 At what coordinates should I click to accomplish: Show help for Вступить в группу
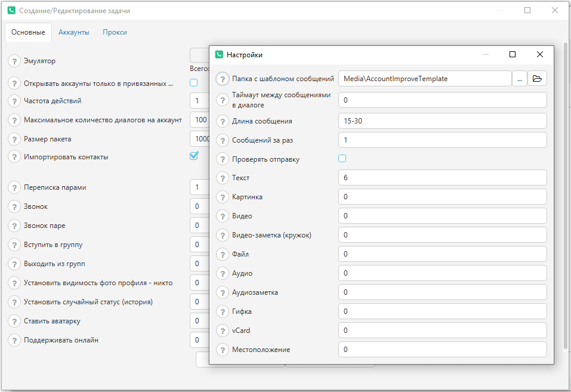click(14, 245)
